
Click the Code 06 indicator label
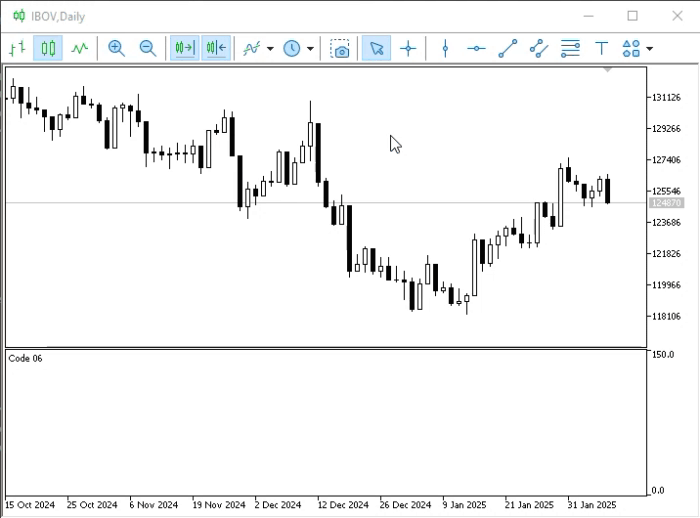click(25, 359)
